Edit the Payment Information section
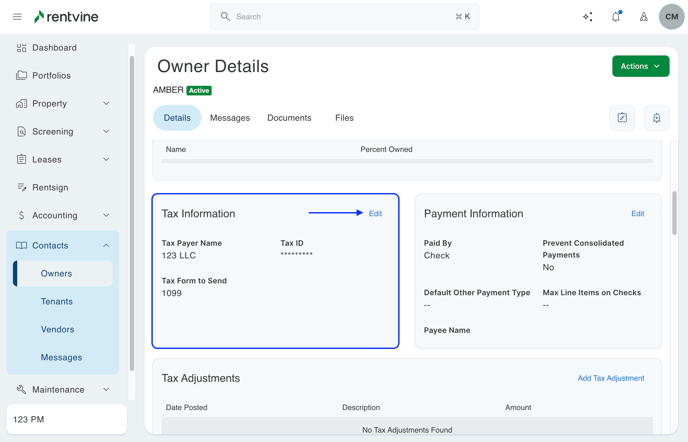This screenshot has height=442, width=688. point(637,214)
